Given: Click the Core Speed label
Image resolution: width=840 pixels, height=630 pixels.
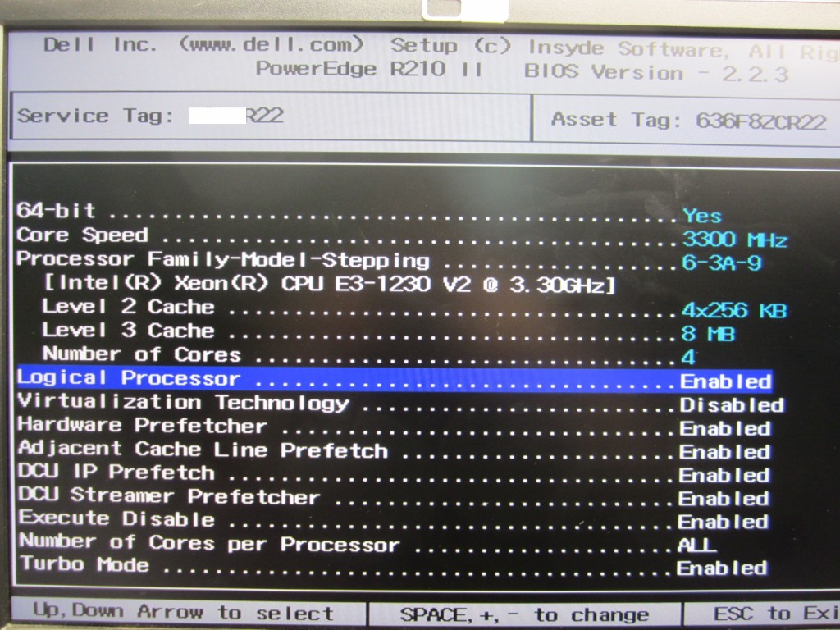Looking at the screenshot, I should coord(82,235).
